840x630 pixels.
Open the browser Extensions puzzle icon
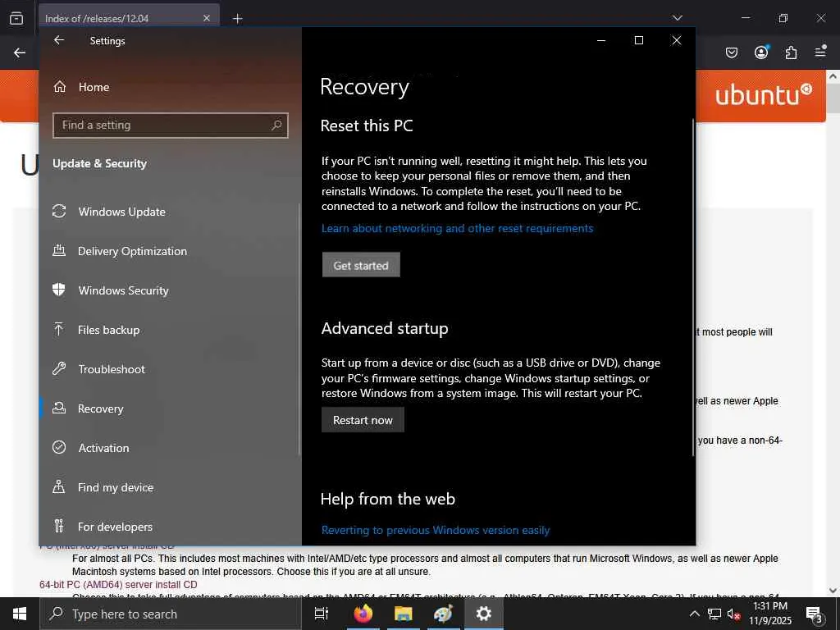tap(791, 52)
